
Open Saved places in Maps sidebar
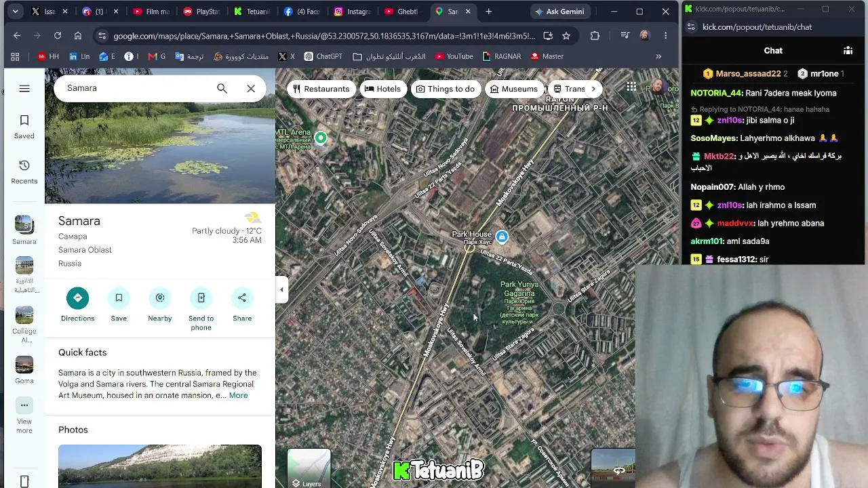(x=24, y=127)
